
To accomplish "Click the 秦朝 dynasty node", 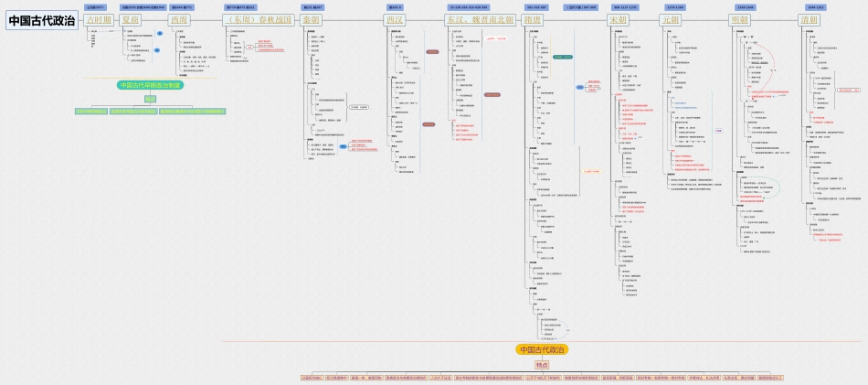I will (313, 19).
